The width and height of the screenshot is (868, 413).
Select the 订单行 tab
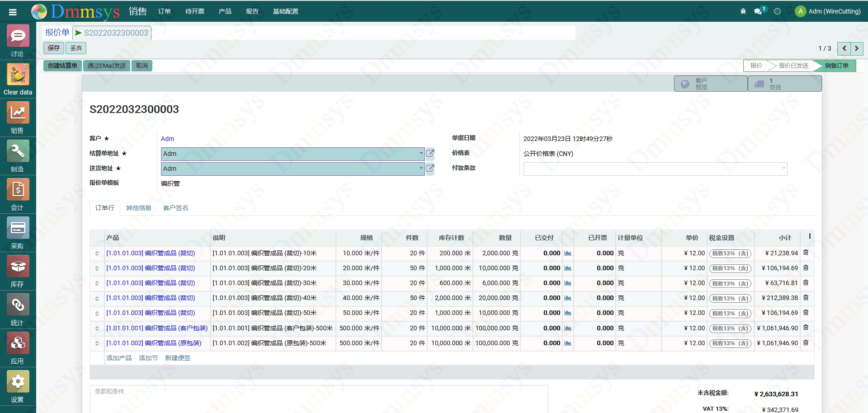105,208
